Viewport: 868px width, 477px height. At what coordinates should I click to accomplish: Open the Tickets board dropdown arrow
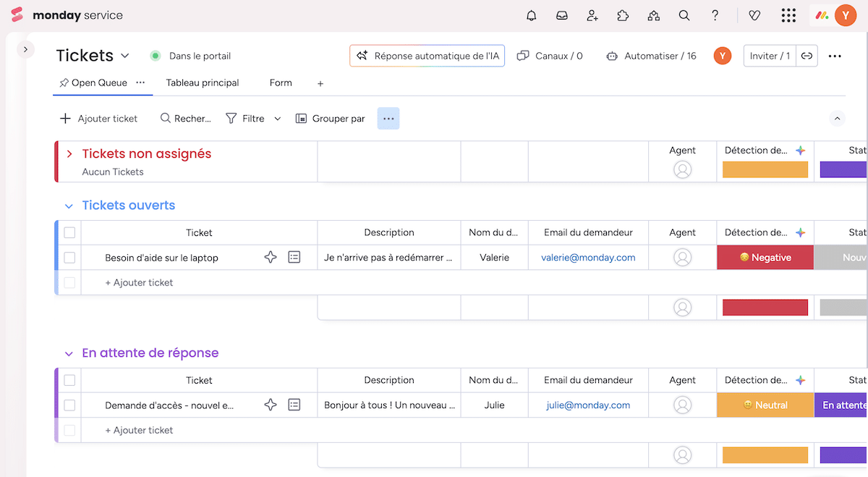(125, 55)
